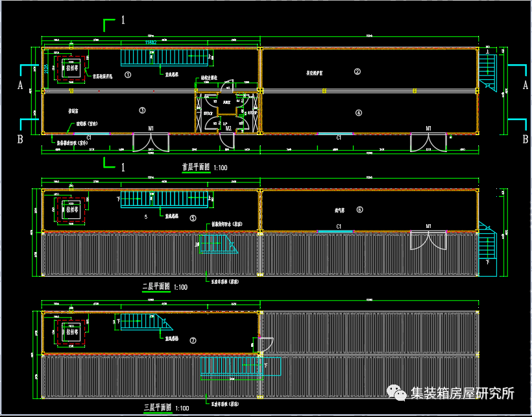Screen dimensions: 532x417
Task: Click the cyan straight staircase on first floor
Action: [x=165, y=57]
